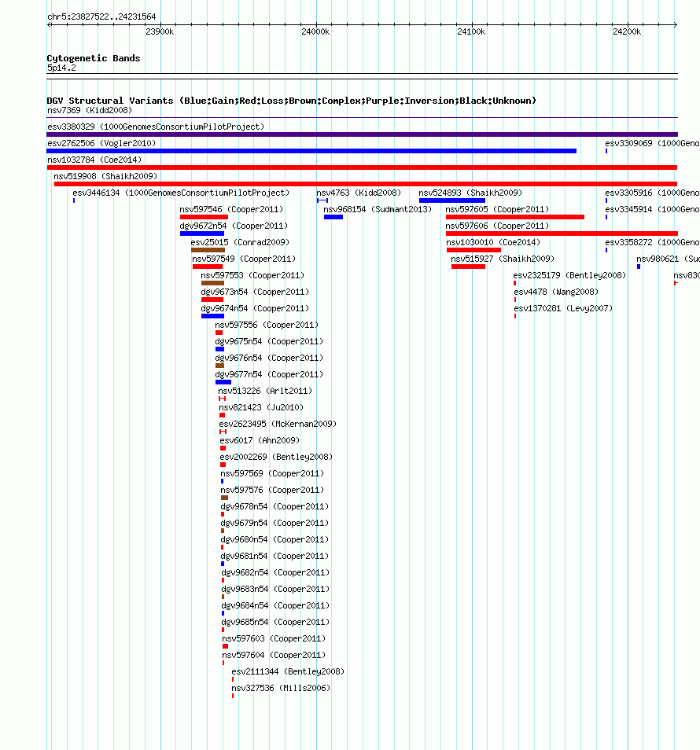
Task: Select esv6017 (Ahn2009) label
Action: 260,440
